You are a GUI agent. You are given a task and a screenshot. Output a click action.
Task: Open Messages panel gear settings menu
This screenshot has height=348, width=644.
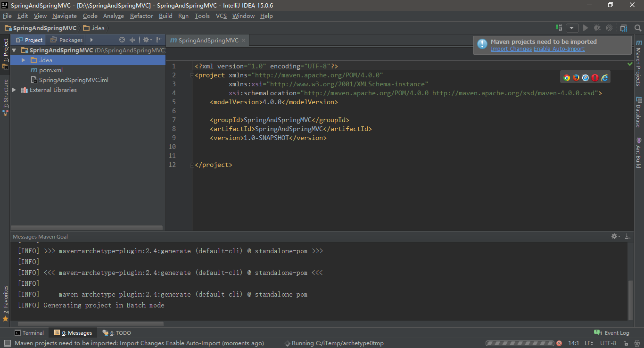click(x=616, y=236)
